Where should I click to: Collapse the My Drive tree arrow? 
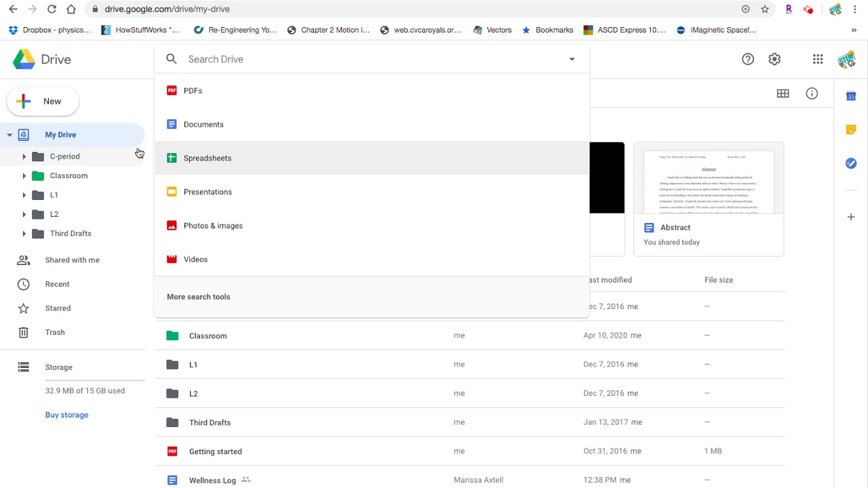pos(9,135)
